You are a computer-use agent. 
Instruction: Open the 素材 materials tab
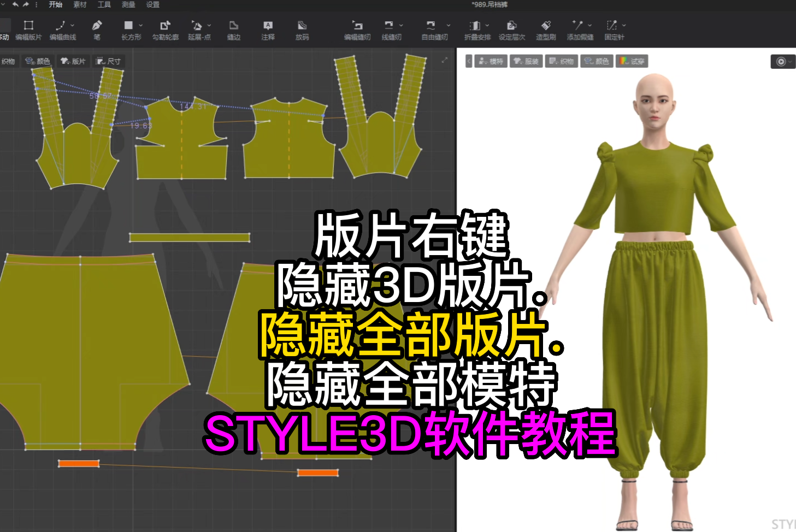click(x=80, y=4)
